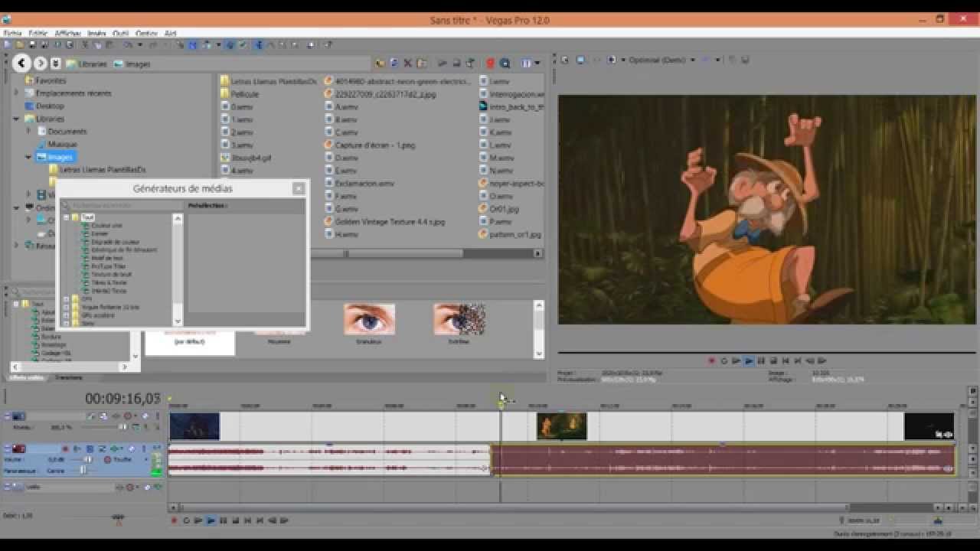Screen dimensions: 980x551
Task: Click What's This Help toolbar icon
Action: pos(328,44)
